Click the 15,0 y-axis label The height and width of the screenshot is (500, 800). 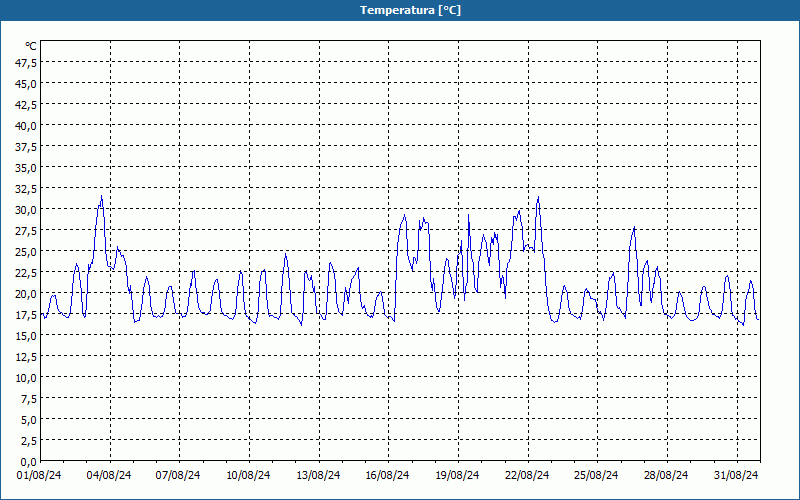[x=27, y=336]
